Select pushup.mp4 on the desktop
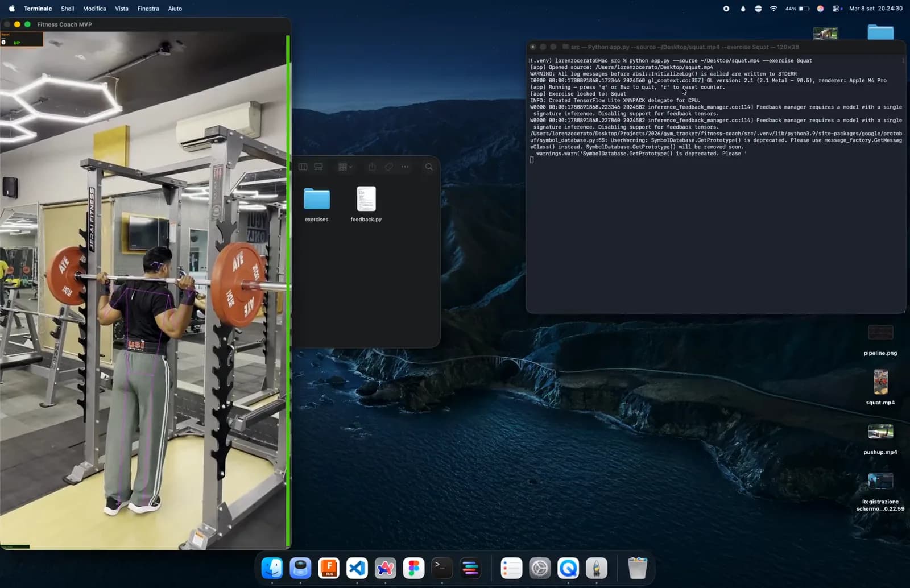The image size is (910, 588). pyautogui.click(x=880, y=432)
